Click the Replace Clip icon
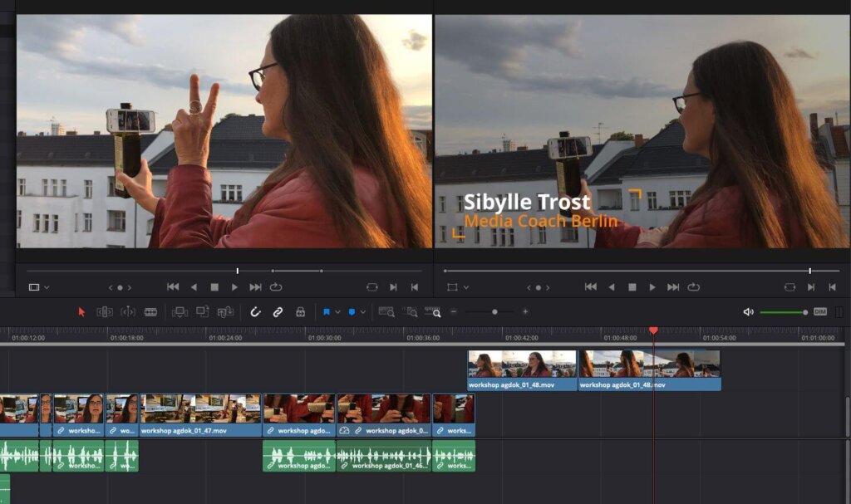Screen dimensions: 851x504 (x=224, y=311)
